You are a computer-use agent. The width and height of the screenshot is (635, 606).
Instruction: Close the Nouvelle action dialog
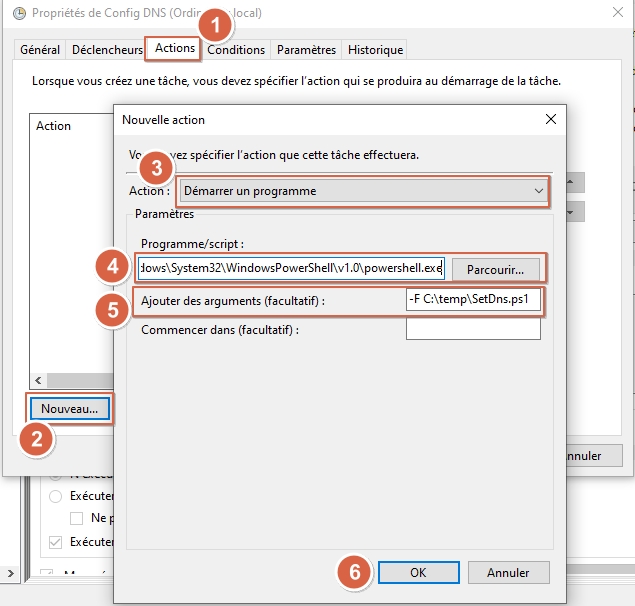tap(551, 119)
